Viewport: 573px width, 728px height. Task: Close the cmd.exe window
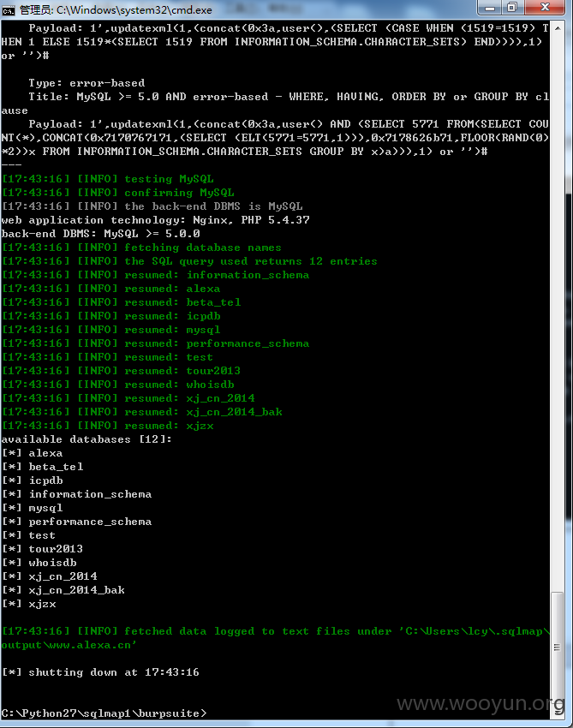click(545, 7)
